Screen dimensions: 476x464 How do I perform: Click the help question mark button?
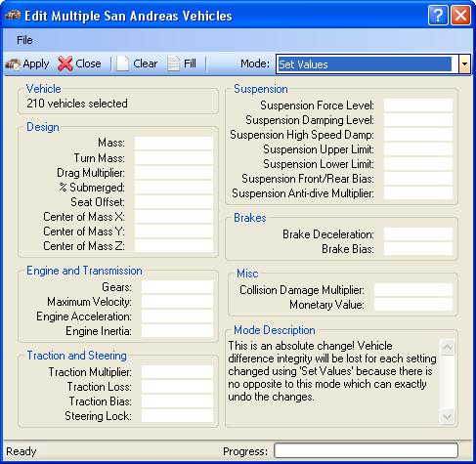(x=438, y=16)
